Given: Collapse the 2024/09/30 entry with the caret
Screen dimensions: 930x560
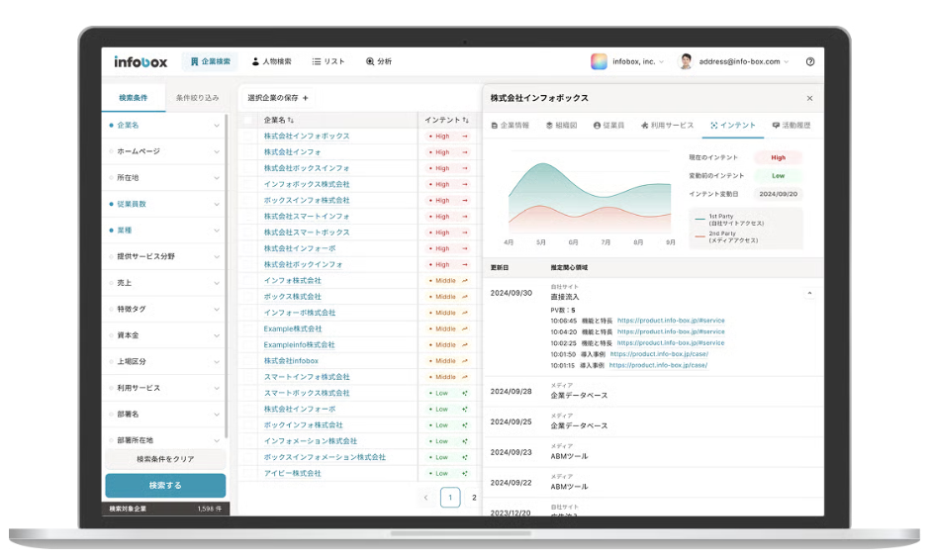Looking at the screenshot, I should pyautogui.click(x=809, y=293).
